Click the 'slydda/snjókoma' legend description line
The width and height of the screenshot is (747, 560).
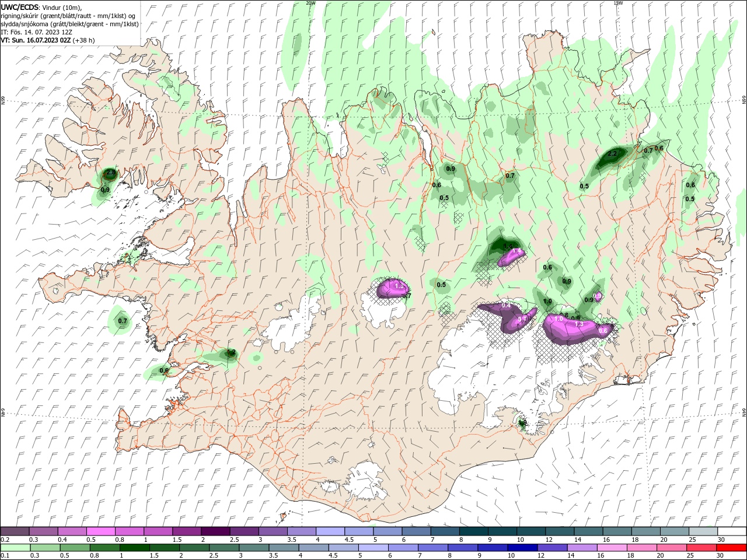coord(70,24)
